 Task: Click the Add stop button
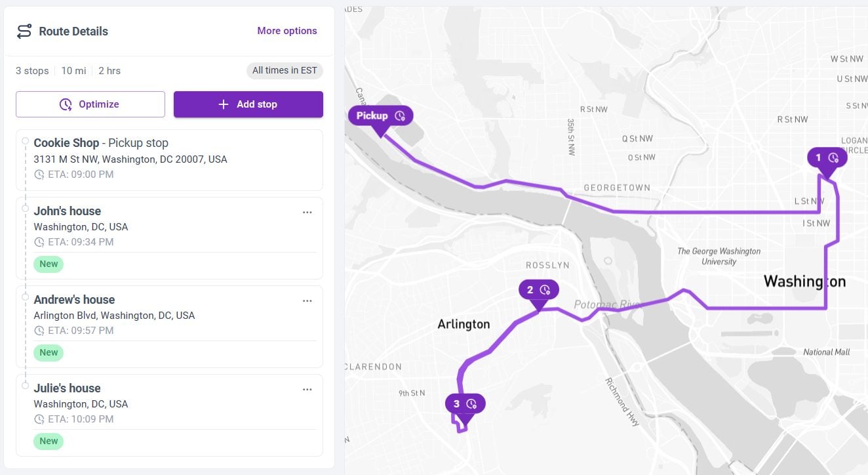pyautogui.click(x=248, y=104)
